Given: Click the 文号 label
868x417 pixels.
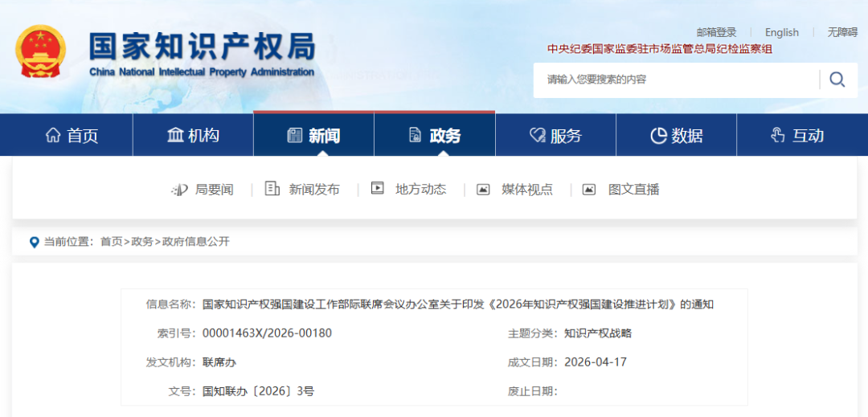Looking at the screenshot, I should coord(182,391).
